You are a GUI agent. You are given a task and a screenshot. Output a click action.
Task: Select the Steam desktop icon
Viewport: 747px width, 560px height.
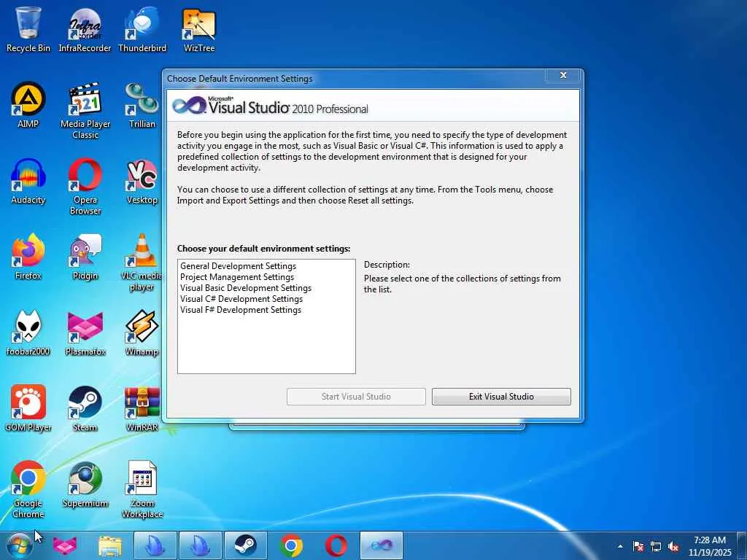click(x=85, y=408)
